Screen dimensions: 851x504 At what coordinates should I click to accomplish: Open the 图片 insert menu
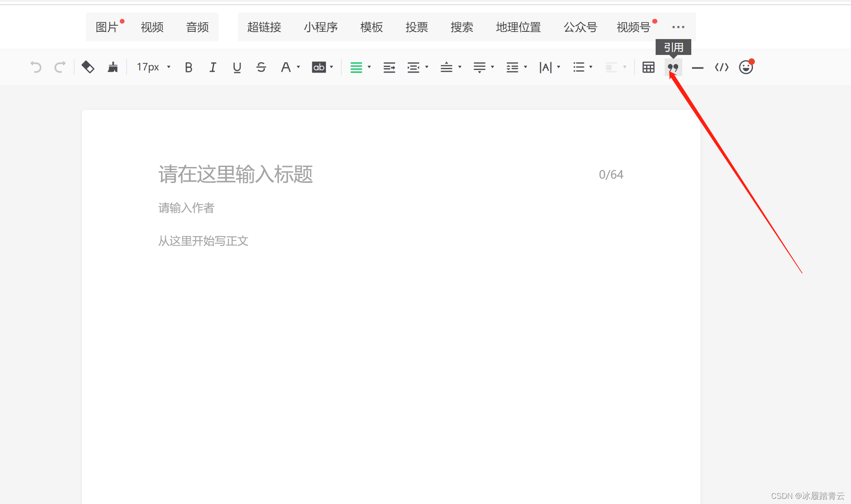pyautogui.click(x=107, y=27)
